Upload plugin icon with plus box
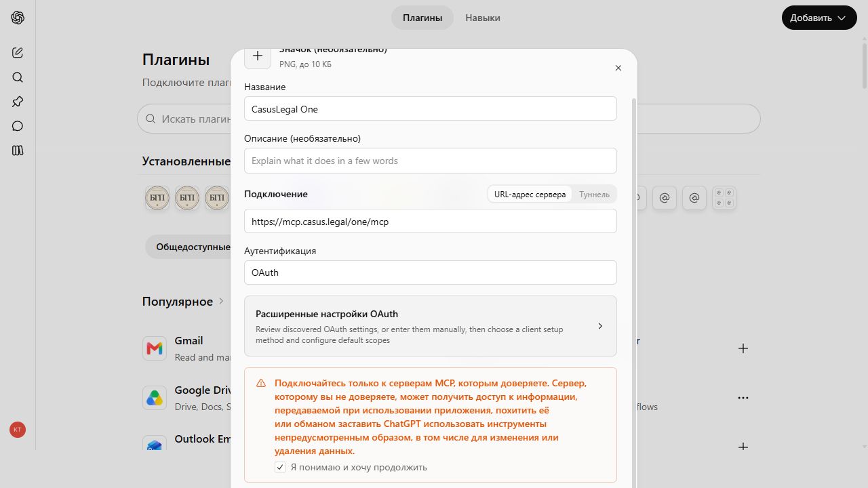 [258, 56]
